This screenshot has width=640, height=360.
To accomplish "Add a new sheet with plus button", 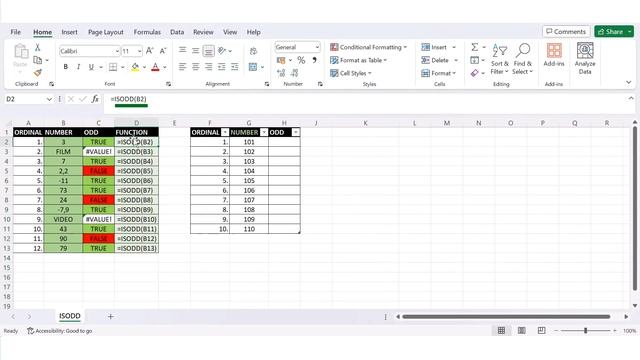I will click(111, 316).
